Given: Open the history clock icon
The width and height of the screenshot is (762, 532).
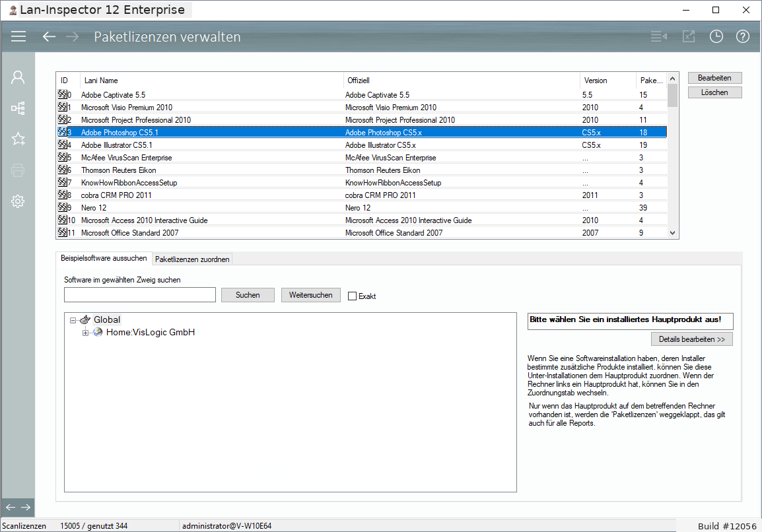Looking at the screenshot, I should point(716,36).
